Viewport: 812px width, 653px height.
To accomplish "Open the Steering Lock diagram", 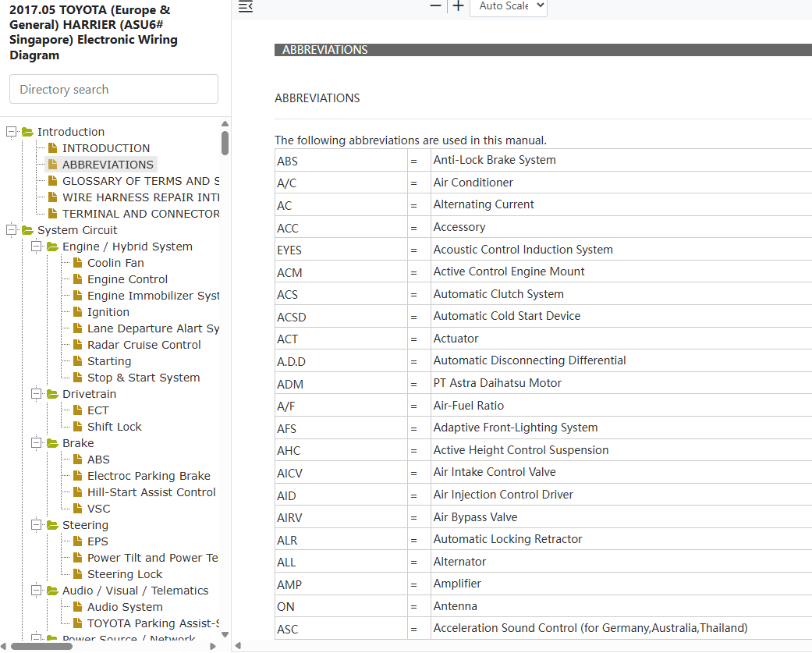I will click(x=125, y=574).
